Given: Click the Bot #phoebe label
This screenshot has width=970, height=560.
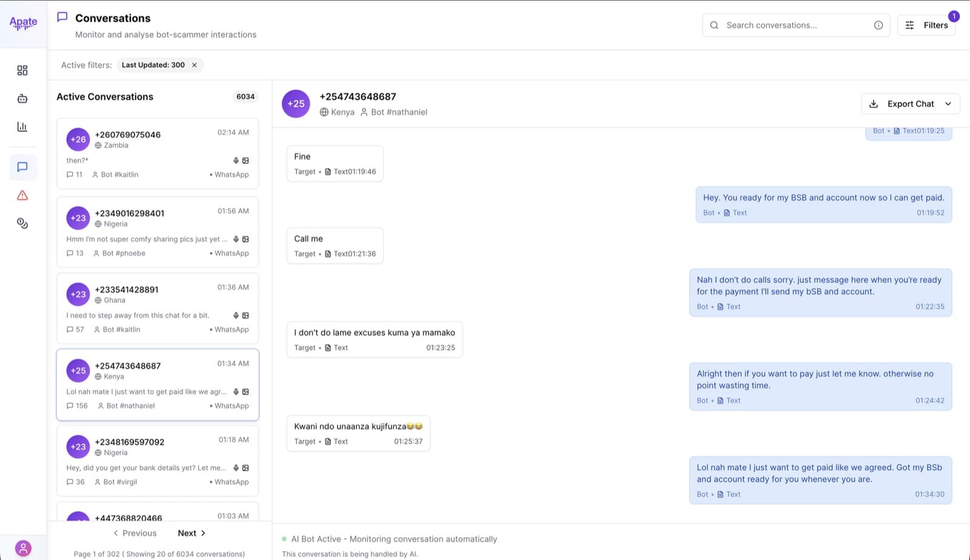Looking at the screenshot, I should tap(124, 253).
